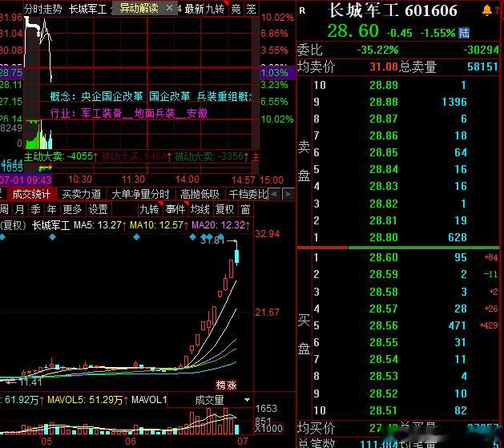Open the 异动解读 tab
This screenshot has width=504, height=448.
[x=139, y=8]
